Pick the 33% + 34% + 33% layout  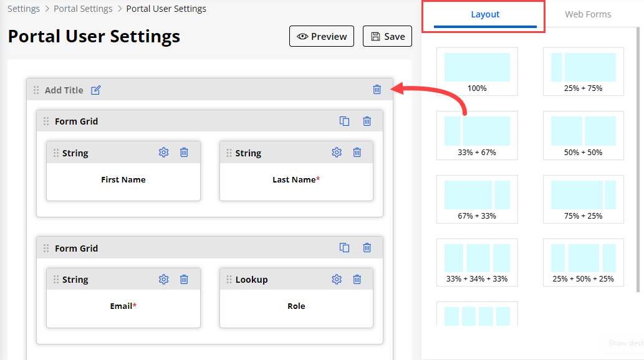(477, 262)
